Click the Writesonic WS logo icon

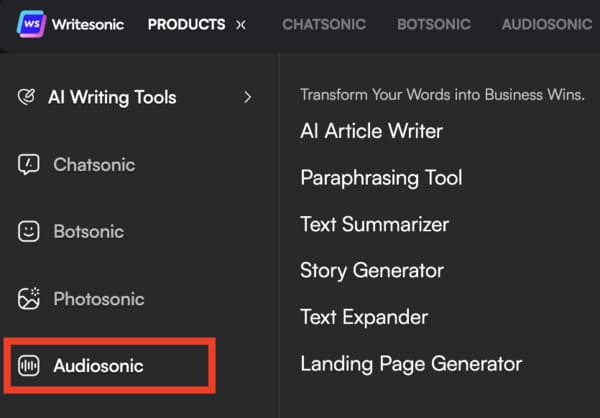coord(31,24)
